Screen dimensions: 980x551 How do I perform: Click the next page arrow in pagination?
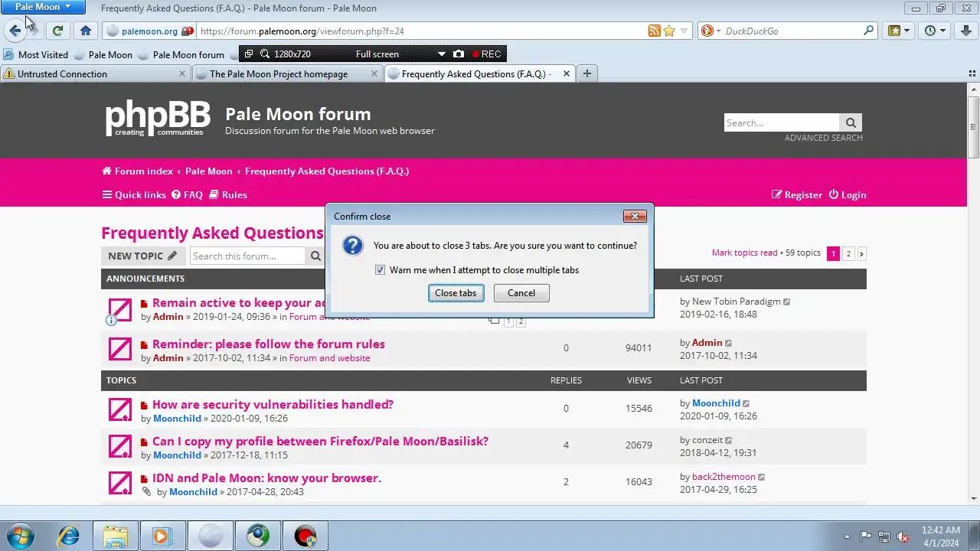[x=861, y=253]
